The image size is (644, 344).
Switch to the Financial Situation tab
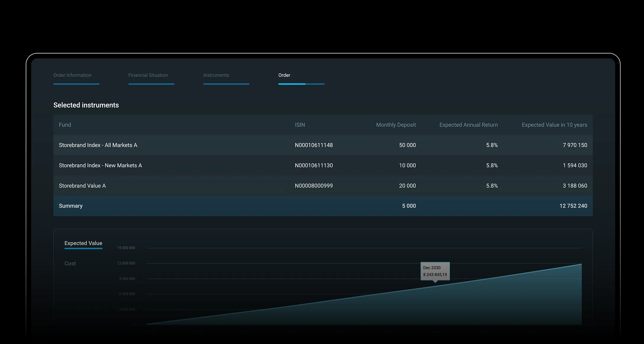148,75
